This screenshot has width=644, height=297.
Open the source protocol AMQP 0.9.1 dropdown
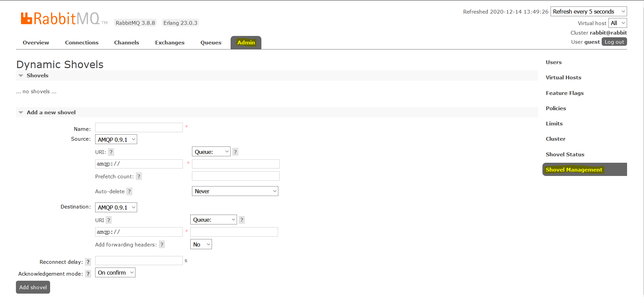tap(116, 140)
